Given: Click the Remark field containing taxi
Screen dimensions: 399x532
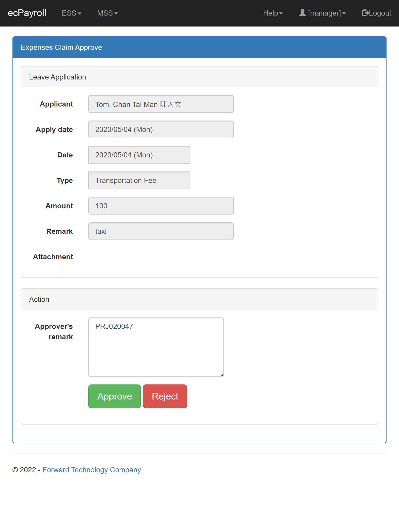Looking at the screenshot, I should tap(161, 231).
